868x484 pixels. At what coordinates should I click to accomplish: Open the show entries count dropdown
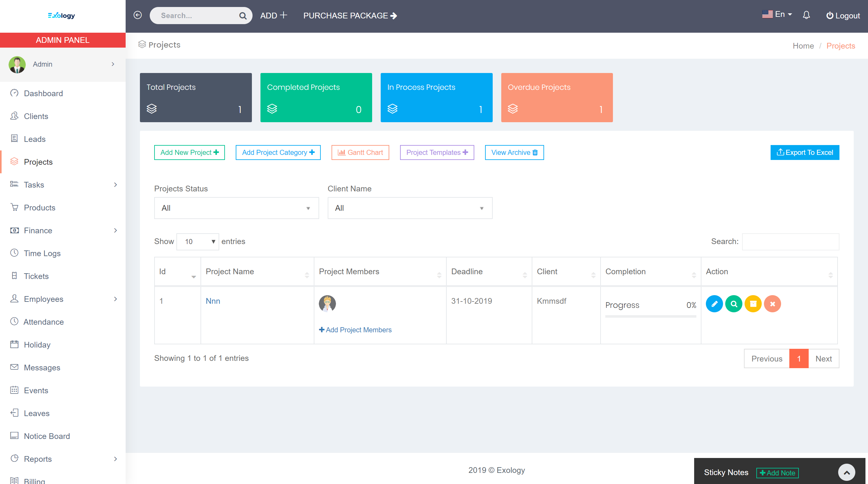[x=198, y=242]
